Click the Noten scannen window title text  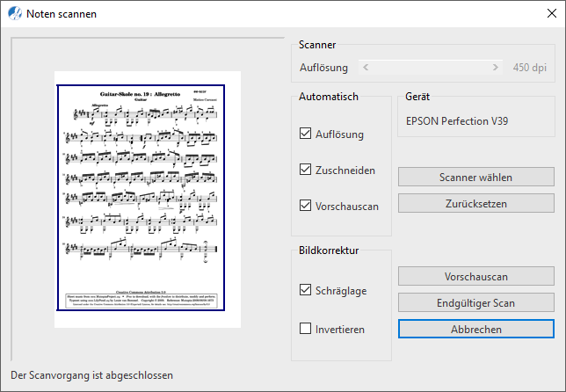(62, 14)
